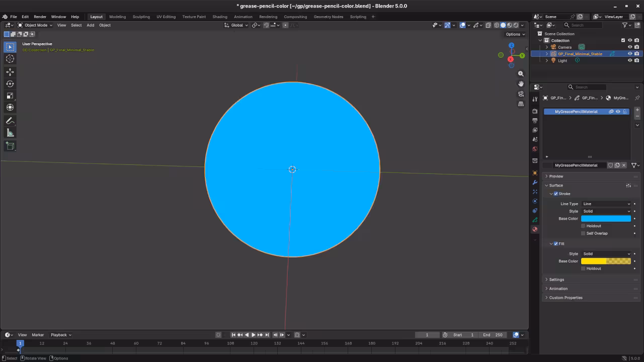Switch to the Shading workspace tab
Screen dimensions: 644x362
coord(220,17)
